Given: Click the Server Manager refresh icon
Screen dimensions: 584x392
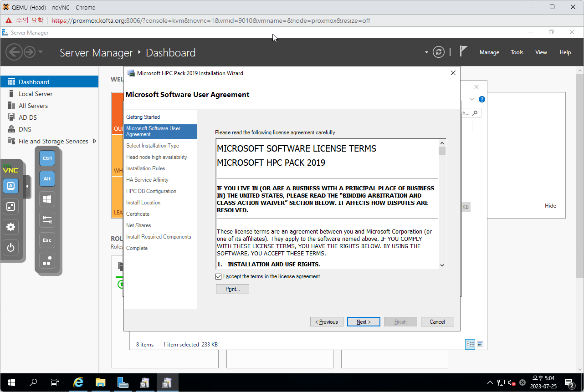Looking at the screenshot, I should pyautogui.click(x=438, y=52).
